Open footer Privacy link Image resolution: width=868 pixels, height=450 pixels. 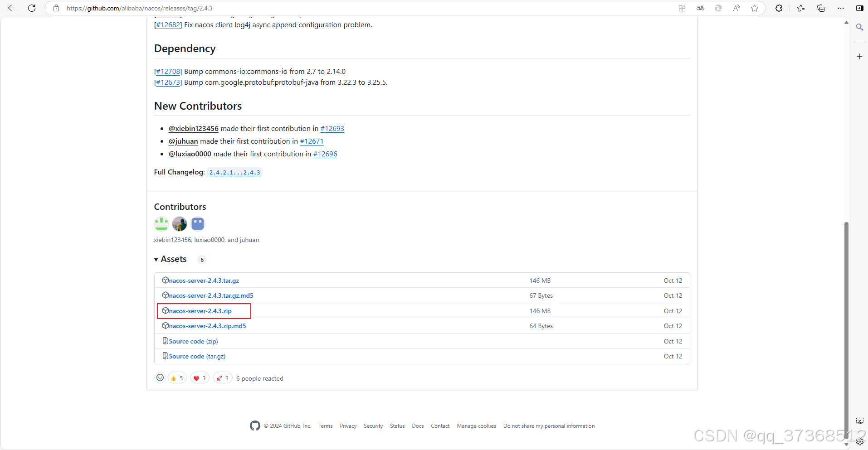[x=348, y=426]
